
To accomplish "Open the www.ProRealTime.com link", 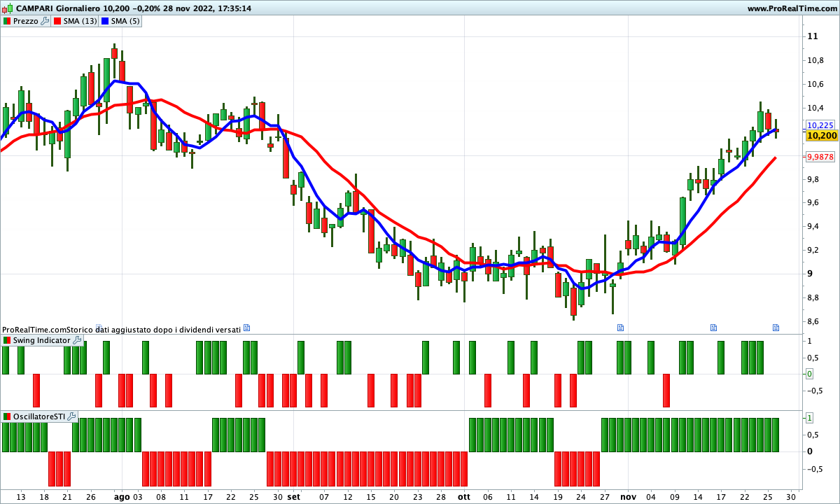I will pos(792,8).
